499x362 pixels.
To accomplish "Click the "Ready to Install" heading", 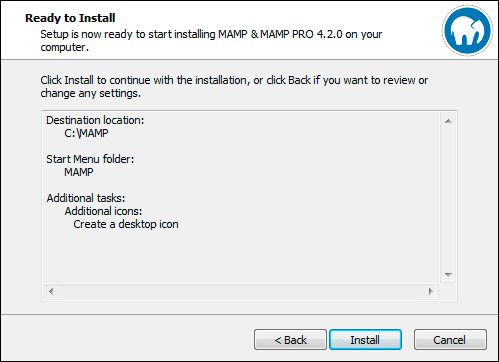I will pos(70,18).
